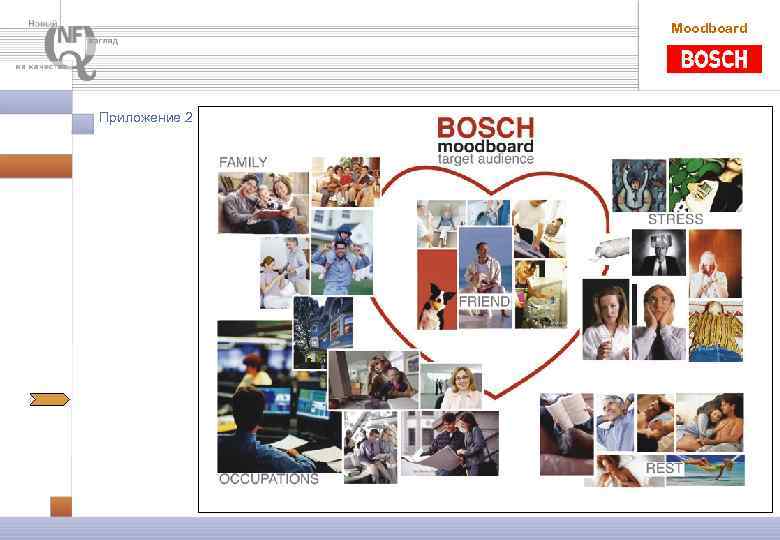This screenshot has height=540, width=780.
Task: Click the 'STRESS' label
Action: (676, 219)
